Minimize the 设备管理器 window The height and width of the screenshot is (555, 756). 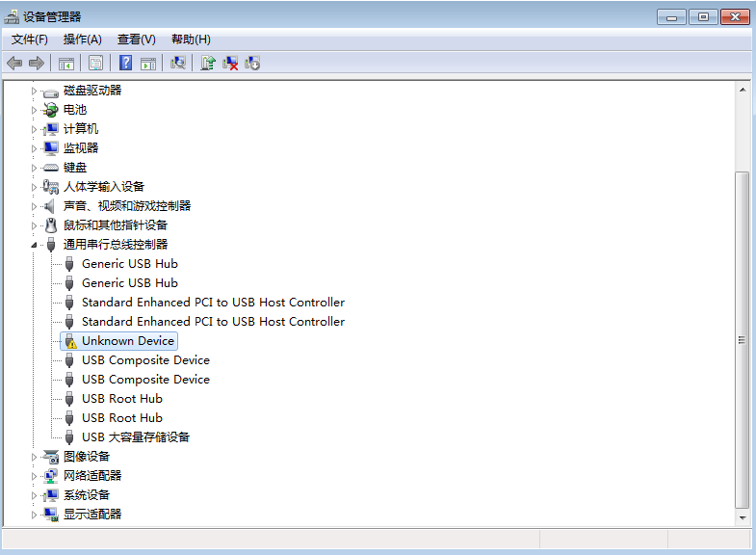(x=671, y=17)
